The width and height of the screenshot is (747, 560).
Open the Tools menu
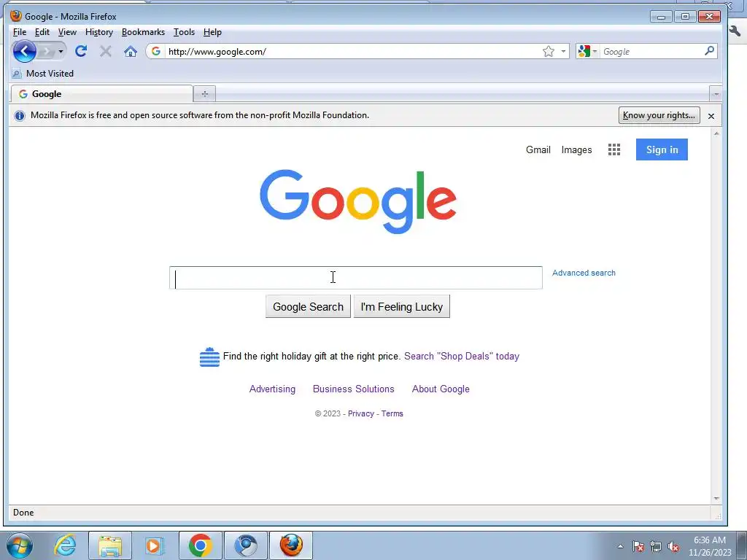184,32
